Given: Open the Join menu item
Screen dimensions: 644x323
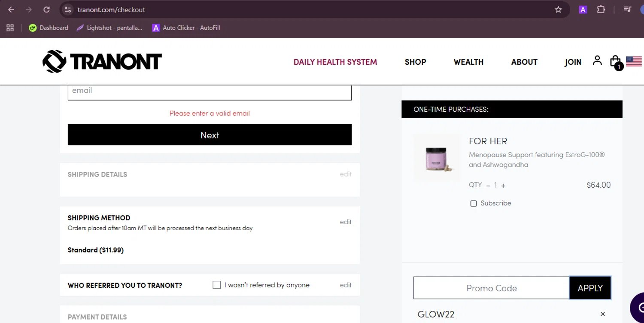Looking at the screenshot, I should (573, 62).
